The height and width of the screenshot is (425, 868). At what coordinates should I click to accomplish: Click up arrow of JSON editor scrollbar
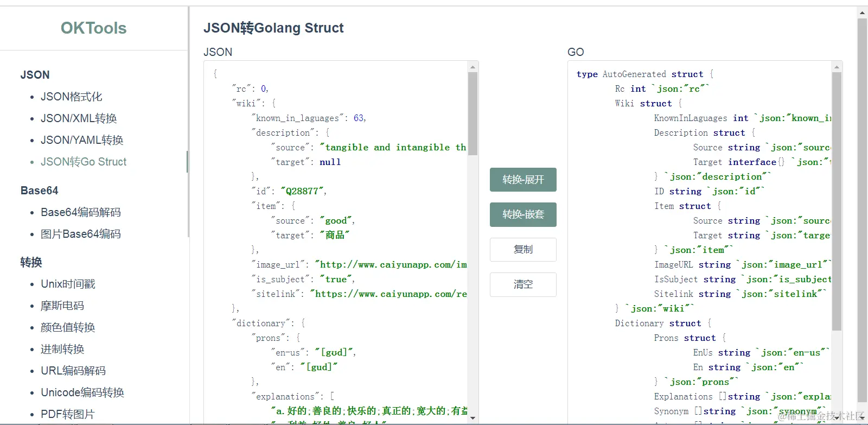point(473,67)
